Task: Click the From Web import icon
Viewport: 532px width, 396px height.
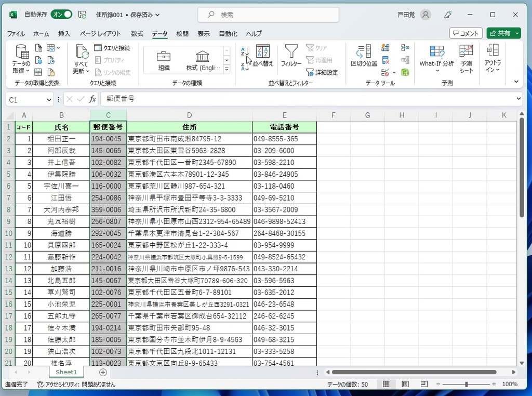Action: [x=38, y=60]
